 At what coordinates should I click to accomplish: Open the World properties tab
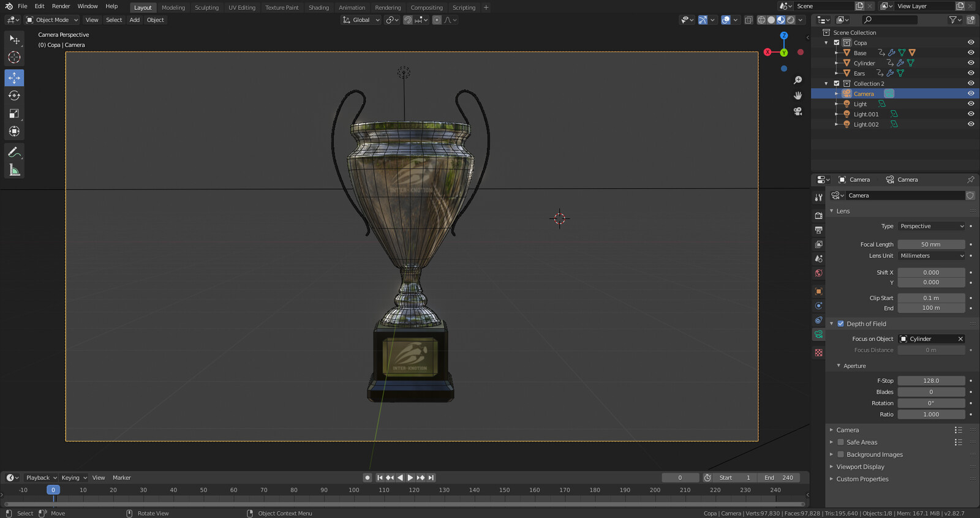point(818,273)
